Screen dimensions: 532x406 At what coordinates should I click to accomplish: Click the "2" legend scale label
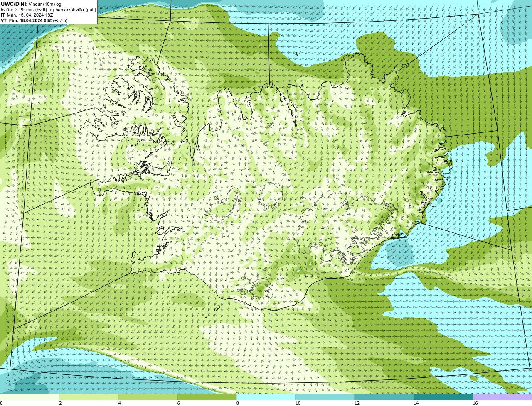click(60, 403)
